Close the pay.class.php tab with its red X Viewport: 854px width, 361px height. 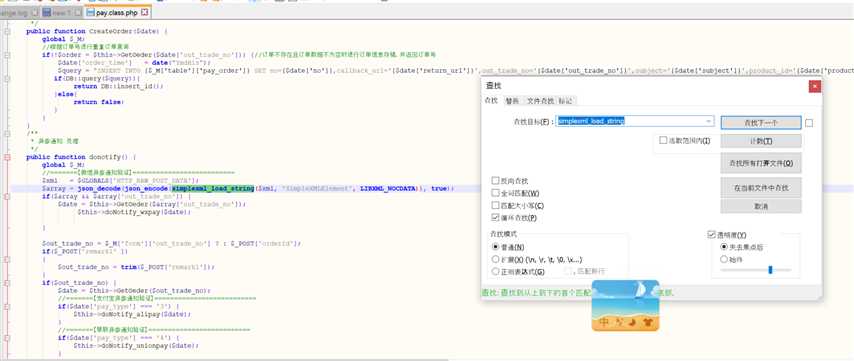144,12
